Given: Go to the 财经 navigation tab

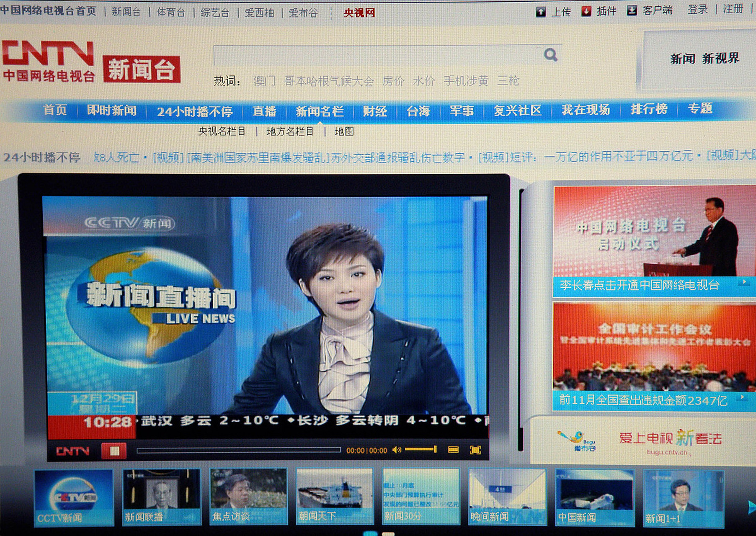Looking at the screenshot, I should click(x=375, y=111).
